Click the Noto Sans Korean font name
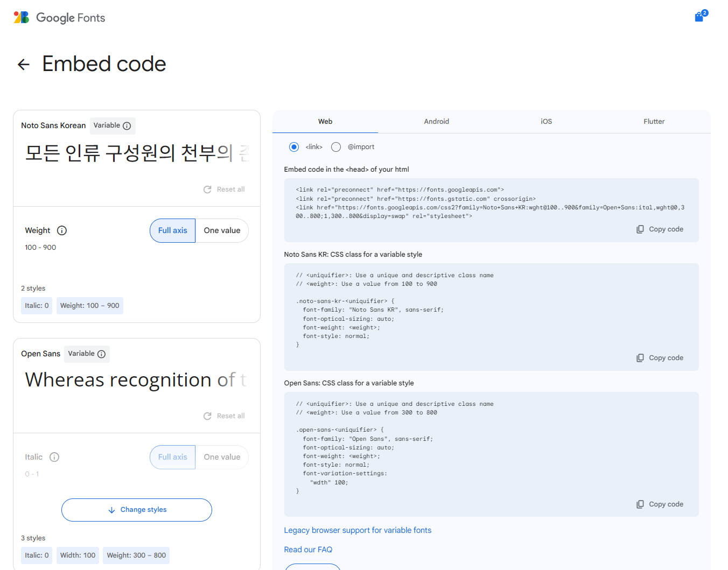The image size is (728, 570). click(53, 125)
